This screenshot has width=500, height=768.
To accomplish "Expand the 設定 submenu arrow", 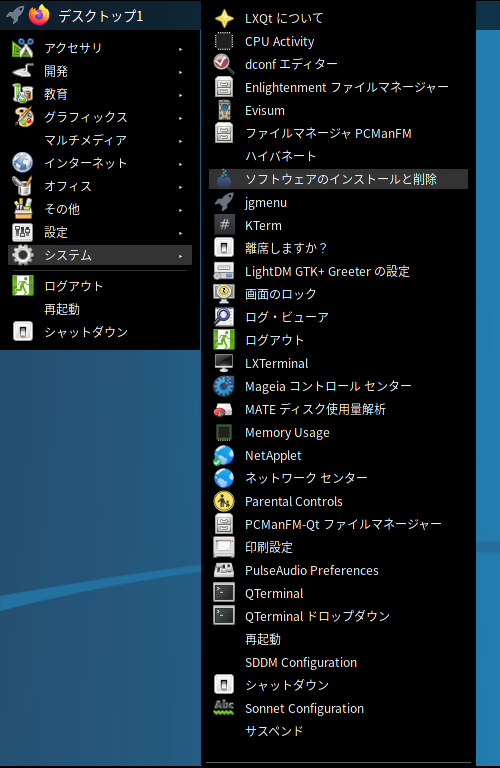I will [180, 233].
